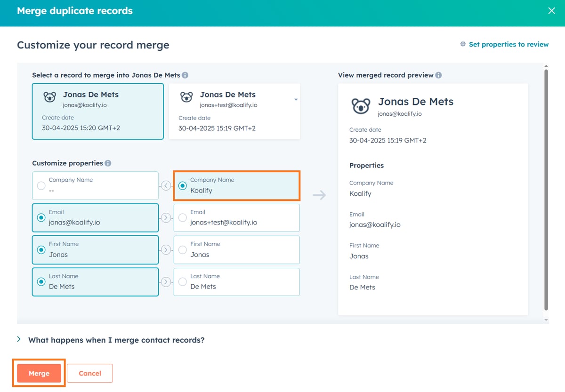Click the koala avatar on the jonas+test record card
Image resolution: width=565 pixels, height=392 pixels.
click(x=186, y=96)
